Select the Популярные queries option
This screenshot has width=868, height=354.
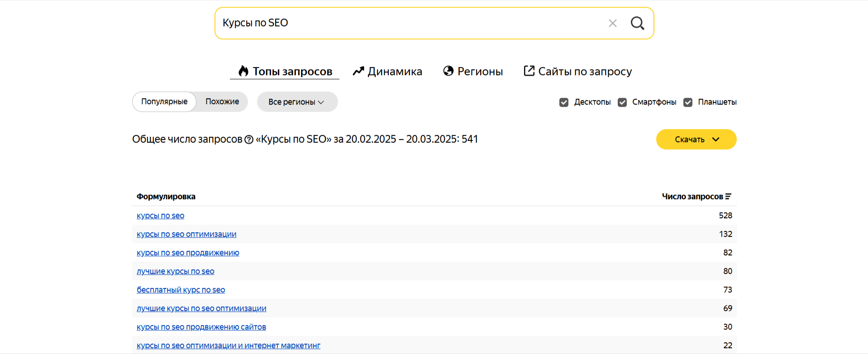(164, 102)
